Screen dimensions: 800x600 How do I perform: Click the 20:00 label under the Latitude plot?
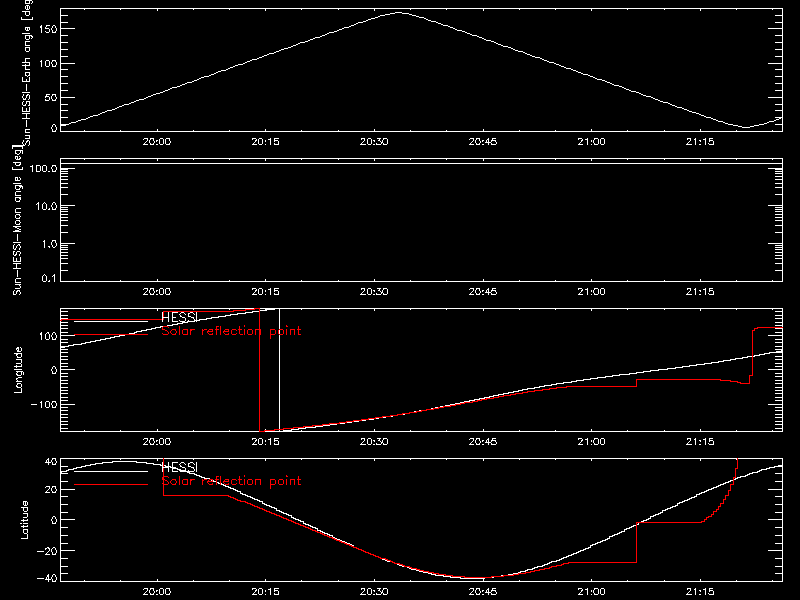click(x=157, y=591)
